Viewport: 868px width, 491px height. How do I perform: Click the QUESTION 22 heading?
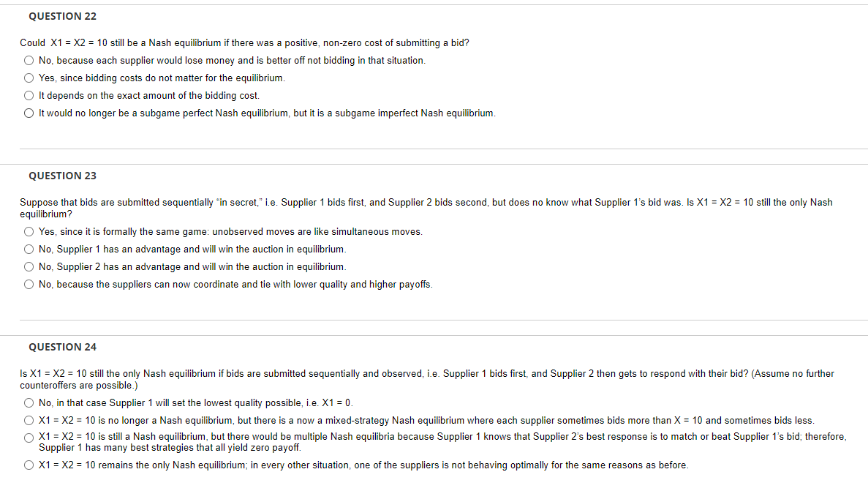62,16
